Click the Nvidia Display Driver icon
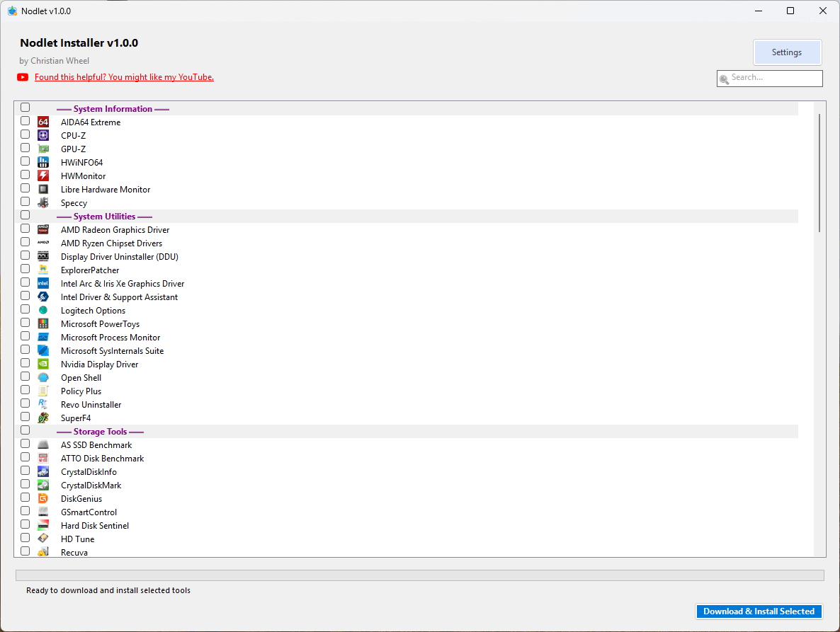Image resolution: width=840 pixels, height=632 pixels. [43, 364]
